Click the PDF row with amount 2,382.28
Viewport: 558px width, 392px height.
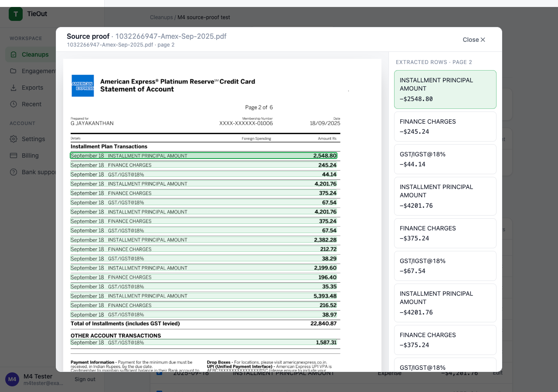click(x=204, y=240)
